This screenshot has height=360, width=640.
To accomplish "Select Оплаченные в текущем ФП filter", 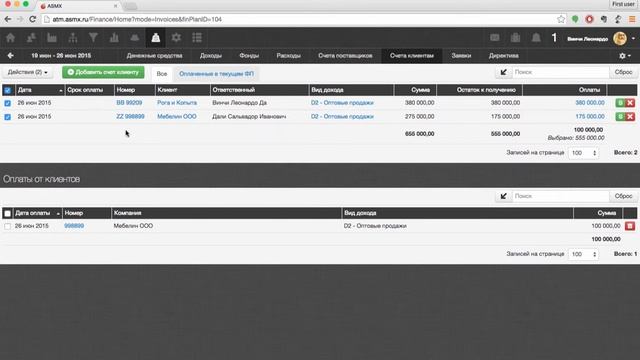I will pyautogui.click(x=216, y=74).
